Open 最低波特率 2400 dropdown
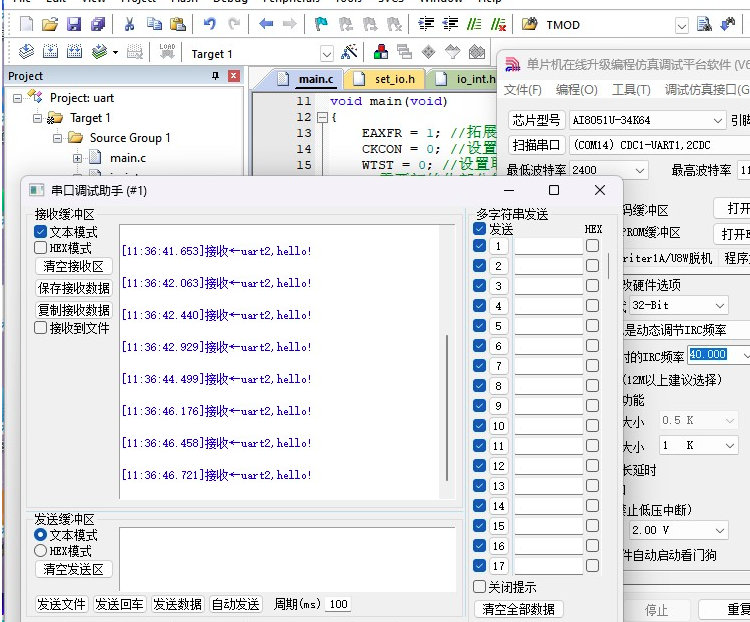The height and width of the screenshot is (622, 750). (x=640, y=170)
